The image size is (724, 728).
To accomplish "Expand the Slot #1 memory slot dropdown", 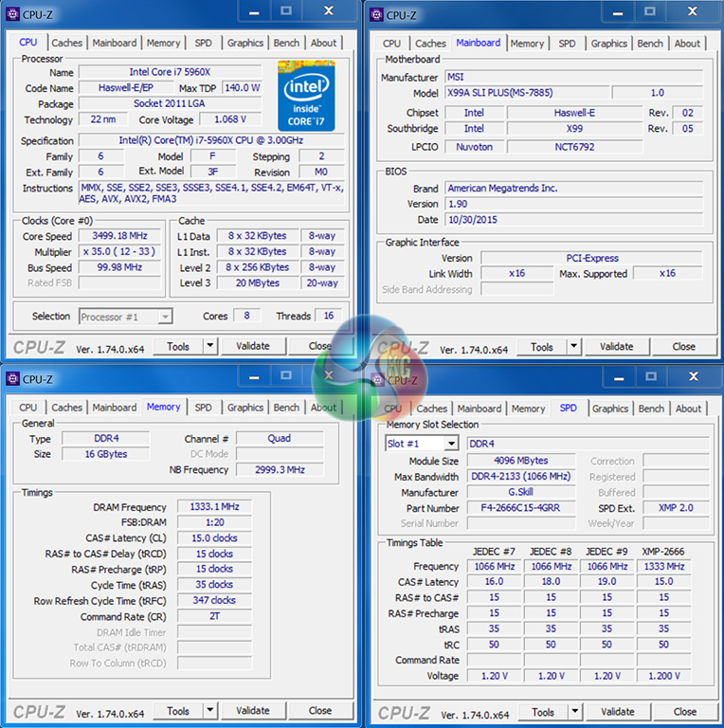I will pyautogui.click(x=451, y=444).
